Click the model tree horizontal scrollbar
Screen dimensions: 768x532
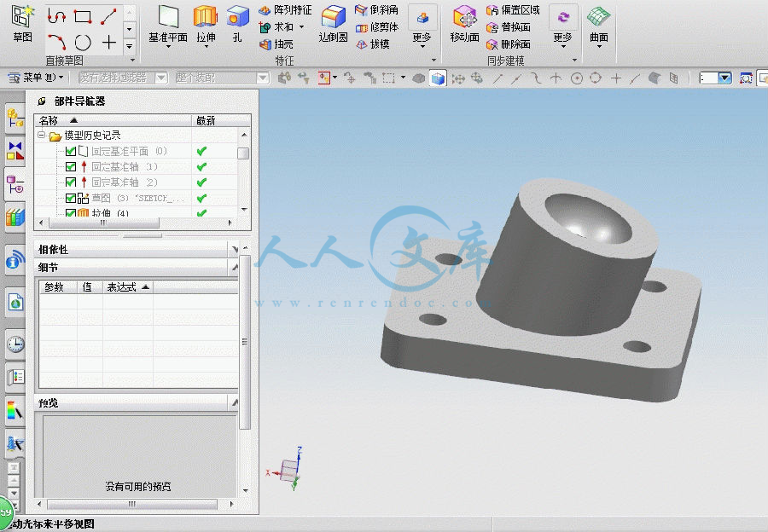(x=104, y=223)
